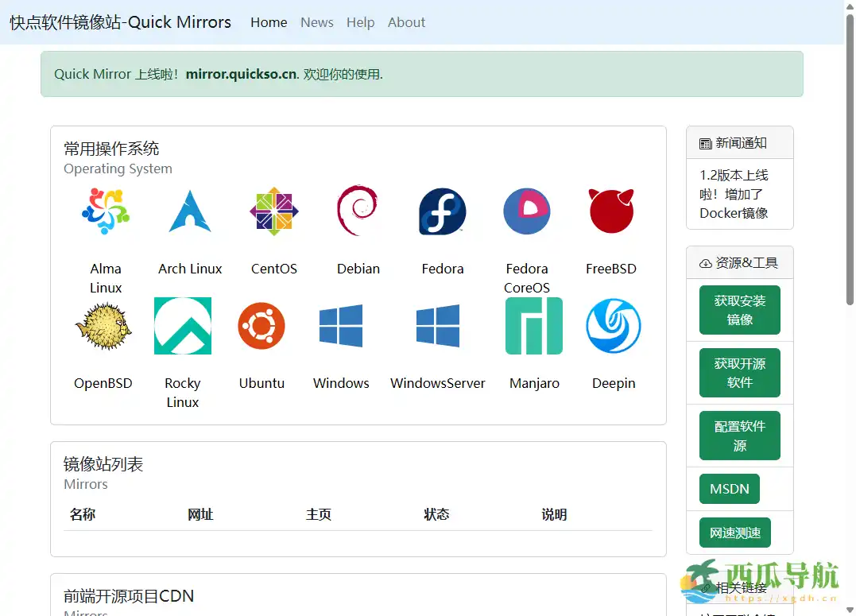Go to the News menu item
The width and height of the screenshot is (856, 616).
pyautogui.click(x=317, y=22)
